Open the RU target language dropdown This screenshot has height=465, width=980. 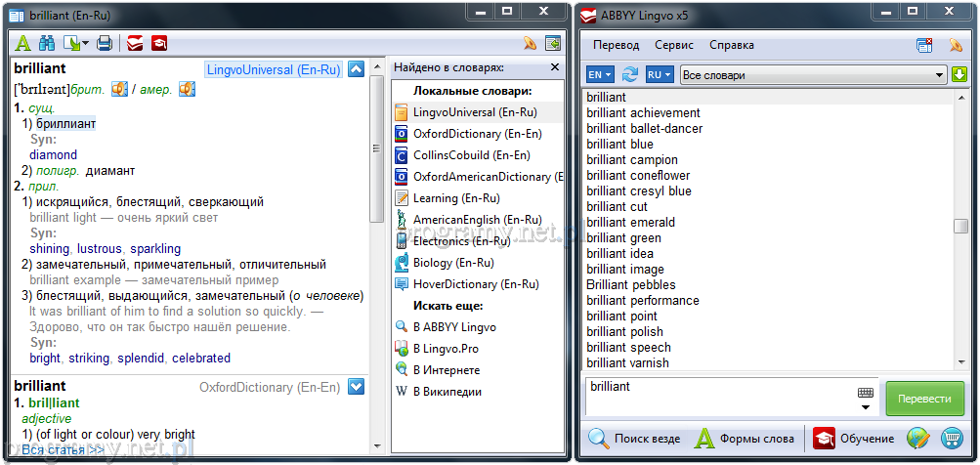click(660, 75)
